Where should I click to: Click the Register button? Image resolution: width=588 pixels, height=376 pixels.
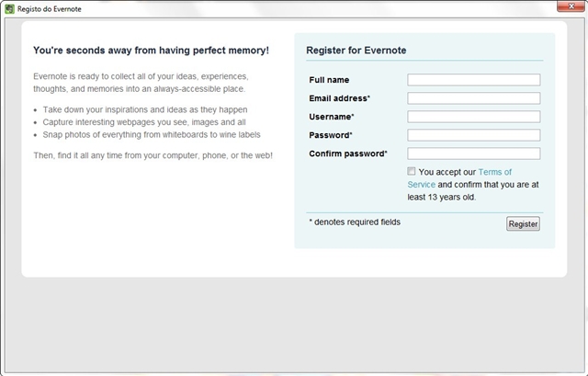click(x=523, y=224)
